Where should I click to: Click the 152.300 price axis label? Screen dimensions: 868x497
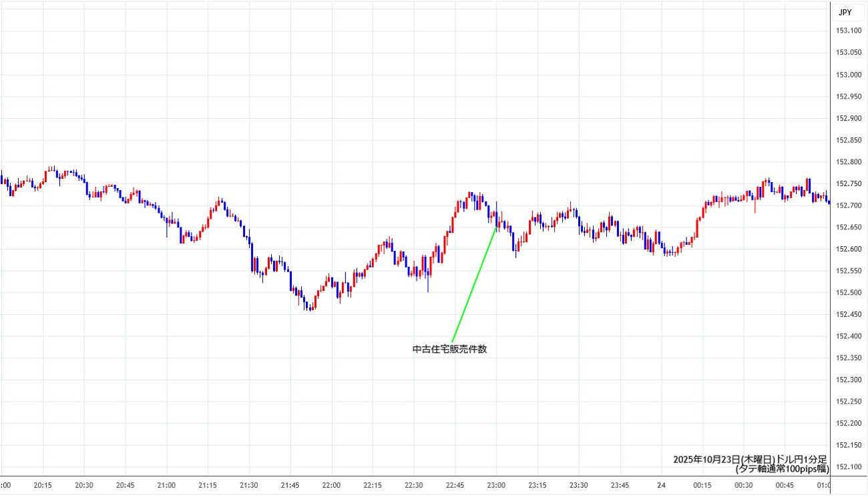coord(848,380)
